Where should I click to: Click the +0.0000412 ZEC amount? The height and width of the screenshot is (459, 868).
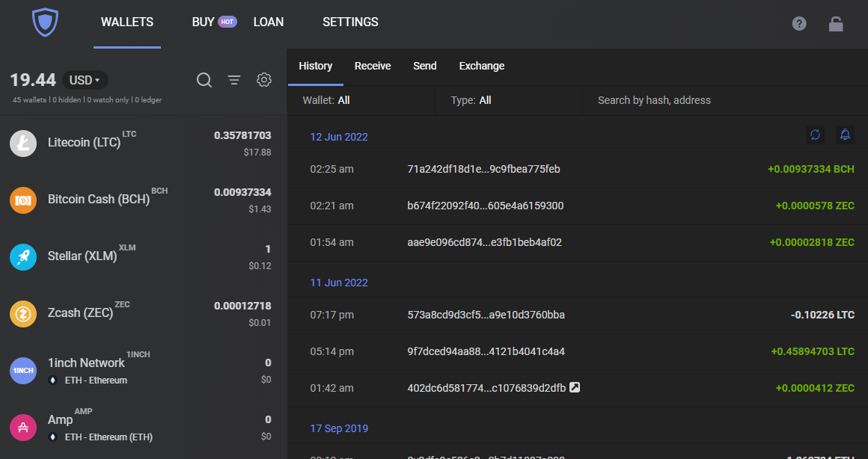[x=815, y=388]
